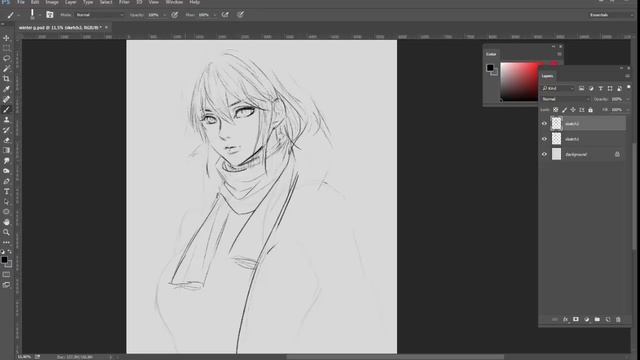Click the Color panel foreground swatch
The width and height of the screenshot is (640, 360).
click(x=490, y=68)
